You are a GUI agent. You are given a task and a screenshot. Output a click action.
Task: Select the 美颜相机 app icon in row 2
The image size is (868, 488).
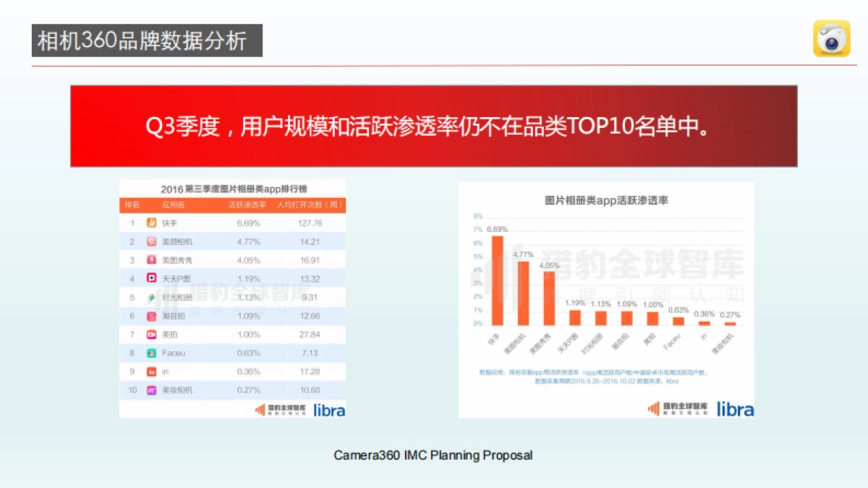(x=152, y=241)
